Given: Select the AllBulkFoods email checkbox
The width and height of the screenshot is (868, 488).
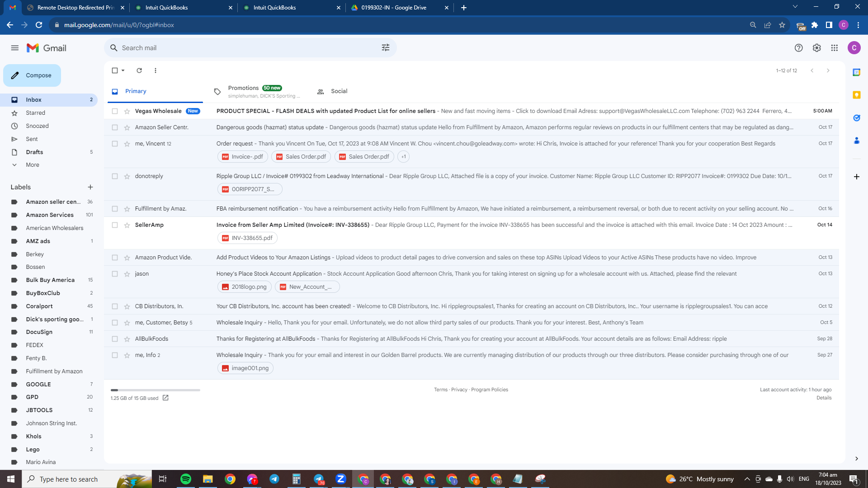Looking at the screenshot, I should click(115, 339).
